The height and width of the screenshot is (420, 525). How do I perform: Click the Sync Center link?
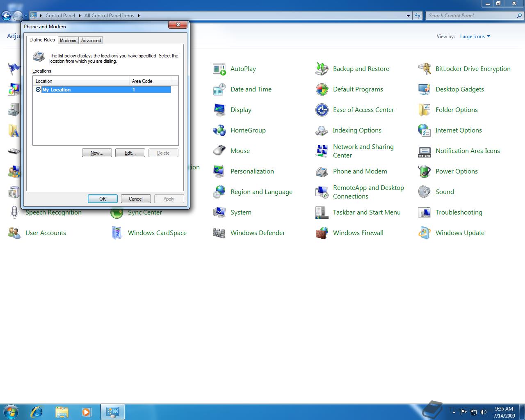click(145, 212)
